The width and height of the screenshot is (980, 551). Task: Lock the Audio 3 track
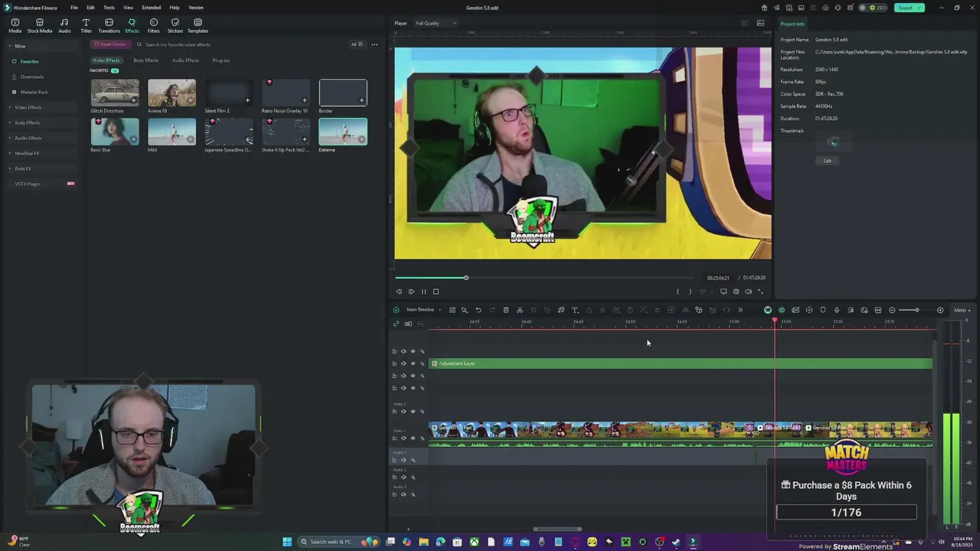pyautogui.click(x=394, y=494)
